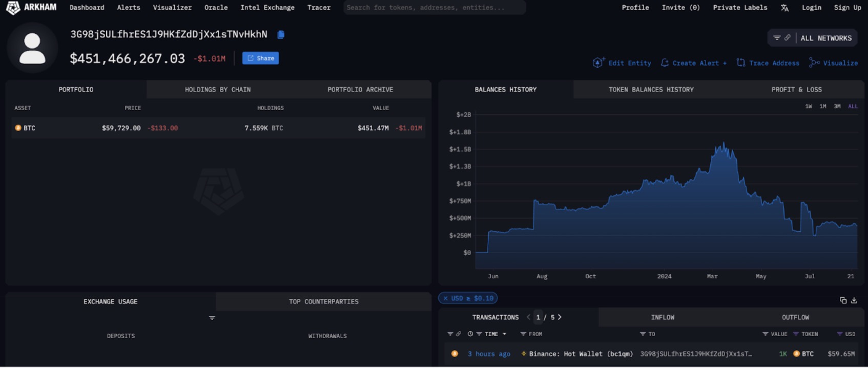Open the Tracer page
The height and width of the screenshot is (369, 868).
319,8
